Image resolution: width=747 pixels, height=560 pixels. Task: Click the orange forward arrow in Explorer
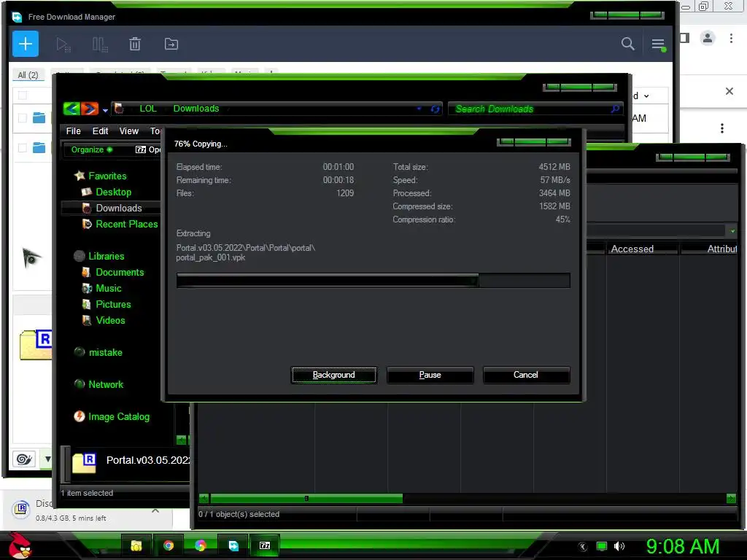pos(90,109)
